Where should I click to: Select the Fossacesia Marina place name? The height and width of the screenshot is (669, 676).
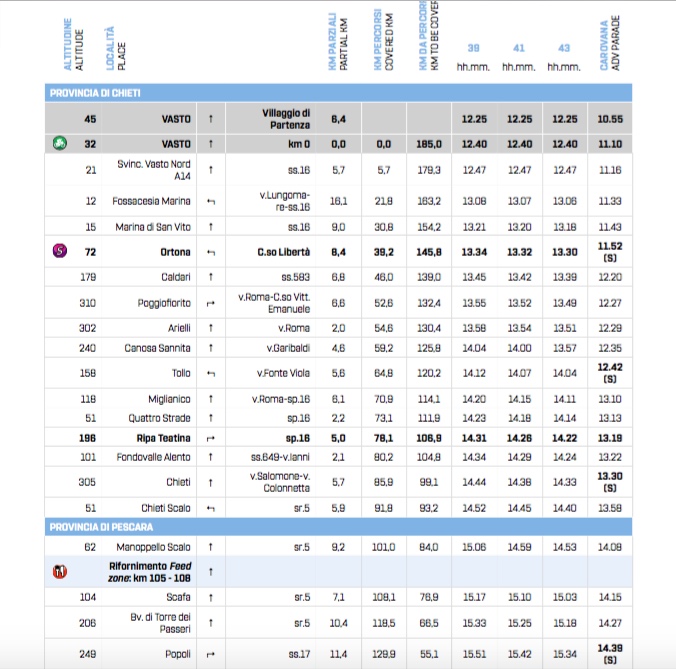(x=151, y=201)
